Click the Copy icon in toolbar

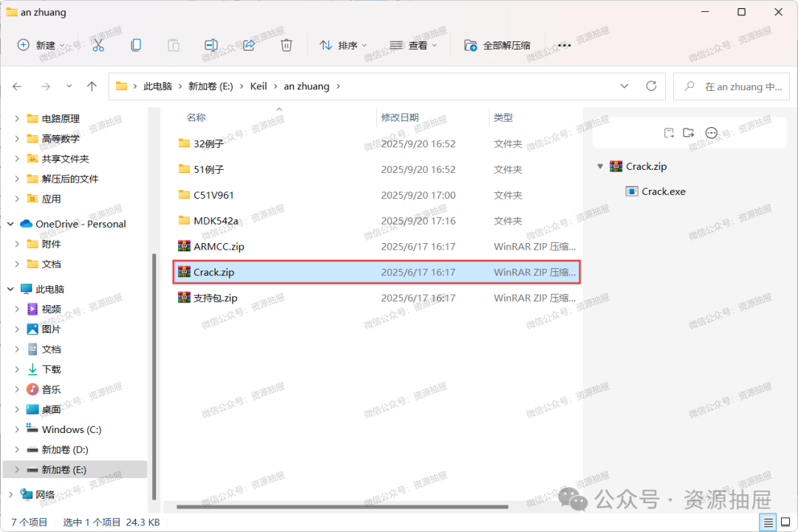pos(136,45)
